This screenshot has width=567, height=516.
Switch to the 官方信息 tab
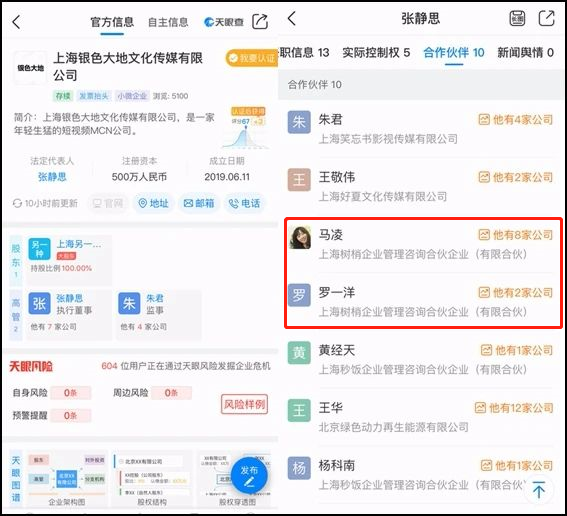[x=112, y=22]
